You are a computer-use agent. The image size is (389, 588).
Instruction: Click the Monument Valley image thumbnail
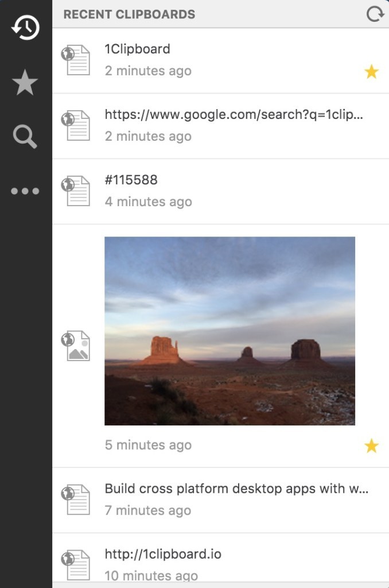(x=229, y=331)
